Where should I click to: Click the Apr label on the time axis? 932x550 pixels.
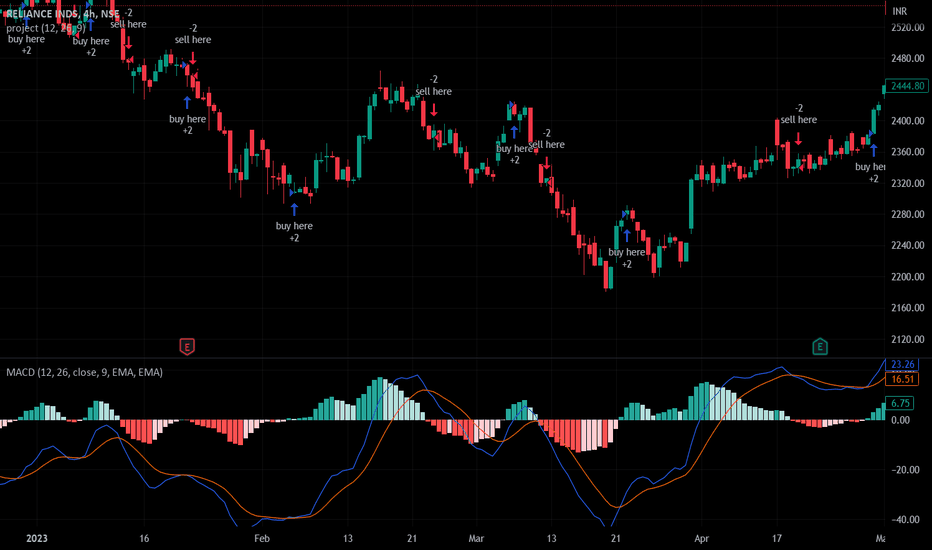(x=701, y=538)
